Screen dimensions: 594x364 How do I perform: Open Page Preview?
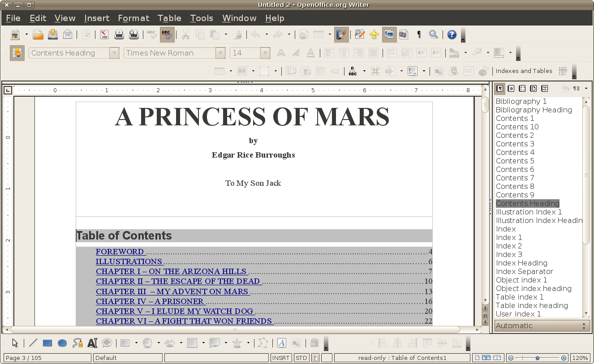(x=134, y=34)
